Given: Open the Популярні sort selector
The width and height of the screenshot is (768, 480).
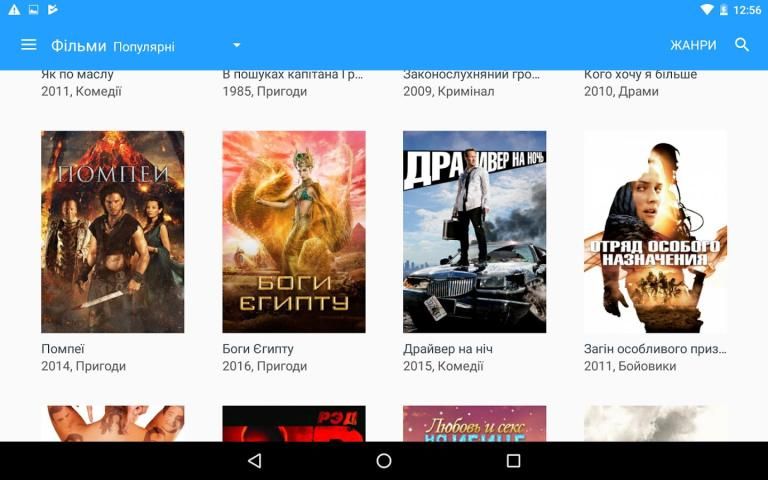Looking at the screenshot, I should 144,46.
